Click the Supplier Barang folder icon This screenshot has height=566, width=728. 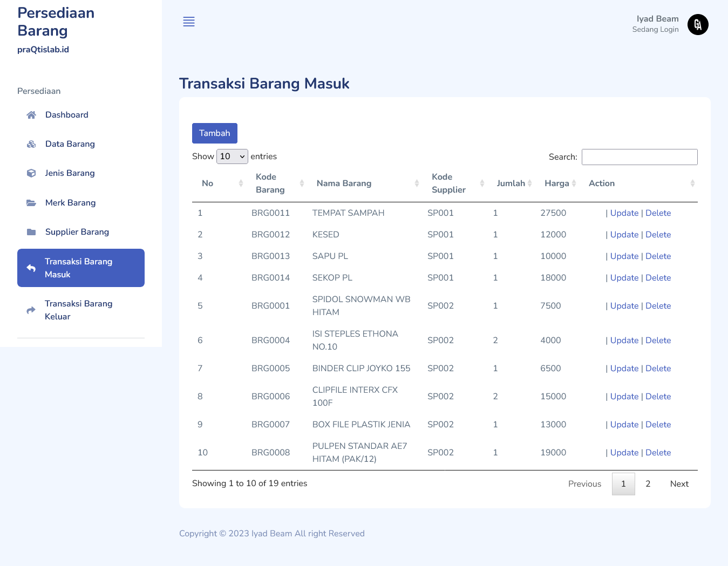pyautogui.click(x=31, y=232)
